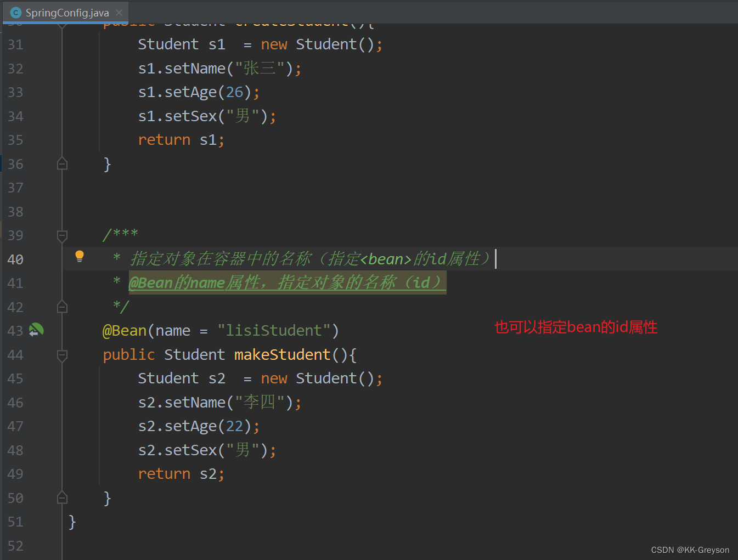
Task: Close the SpringConfig.java tab
Action: tap(119, 13)
